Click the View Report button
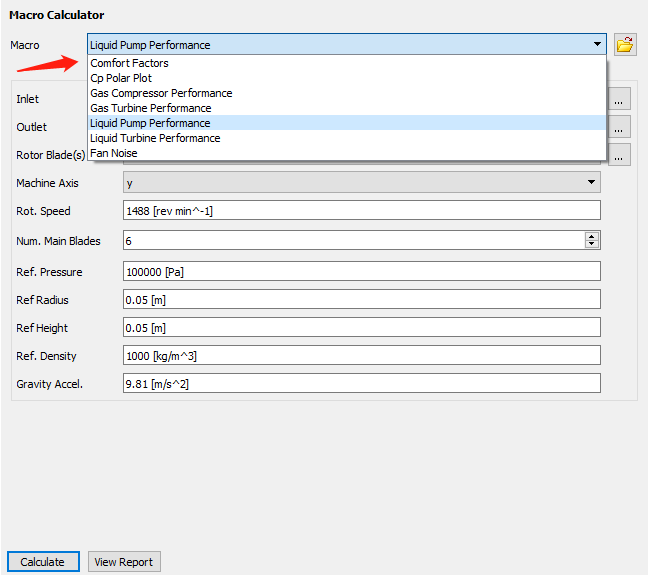Viewport: 649px width, 575px height. (124, 562)
